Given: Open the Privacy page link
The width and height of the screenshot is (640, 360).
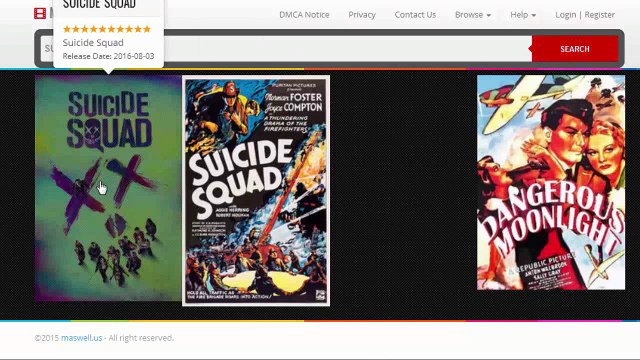Looking at the screenshot, I should click(362, 15).
